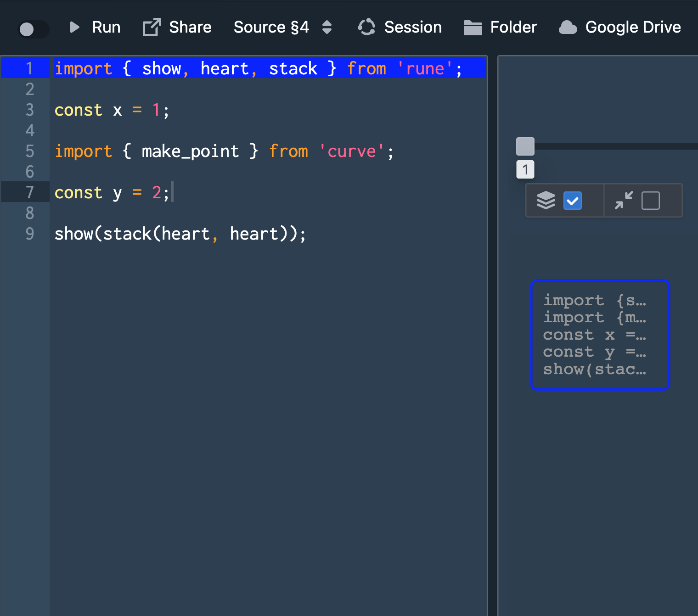Uncheck the blue checkbox beside the layers icon
Viewport: 698px width, 616px height.
pyautogui.click(x=573, y=201)
